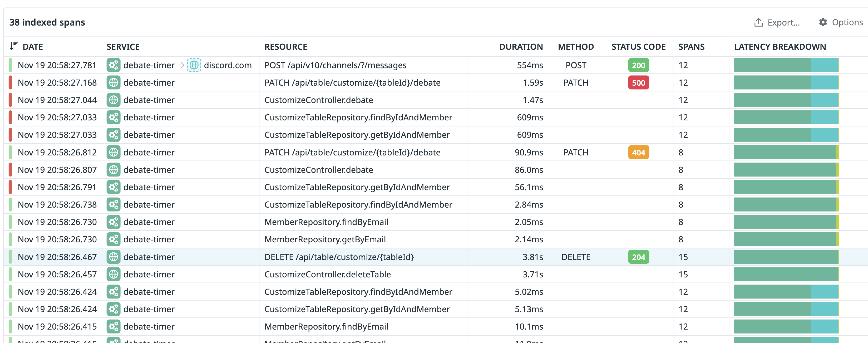Screen dimensions: 868x343
Task: Click the RESOURCE column header
Action: click(x=285, y=47)
